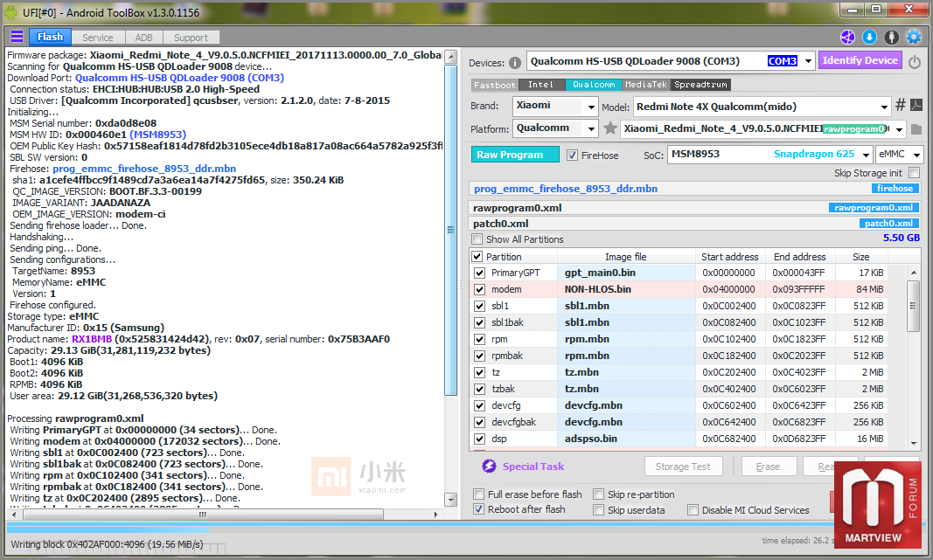This screenshot has height=560, width=933.
Task: Click the Android logo in title bar
Action: coord(10,12)
